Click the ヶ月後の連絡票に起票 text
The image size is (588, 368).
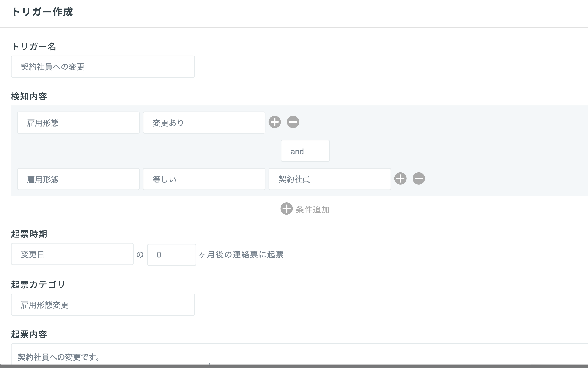[x=241, y=255]
